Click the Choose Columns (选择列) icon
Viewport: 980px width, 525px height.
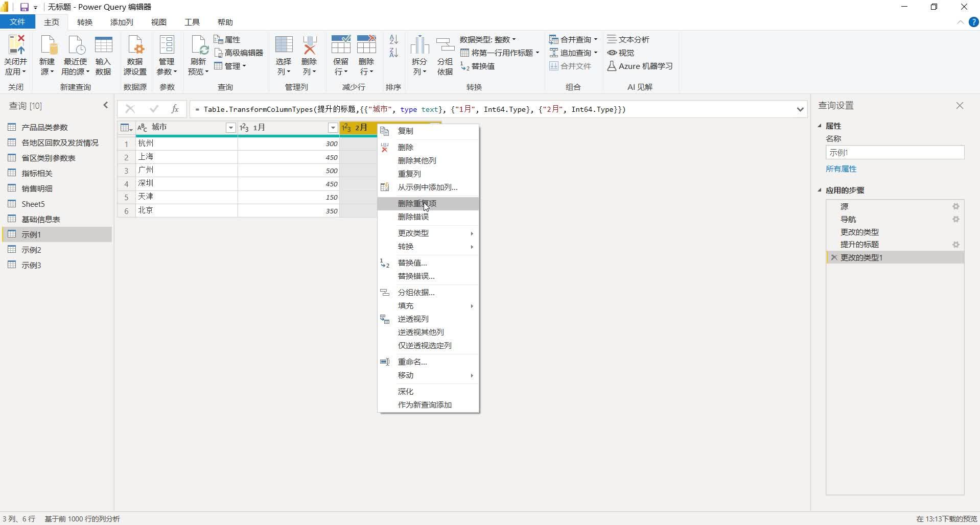pyautogui.click(x=284, y=45)
